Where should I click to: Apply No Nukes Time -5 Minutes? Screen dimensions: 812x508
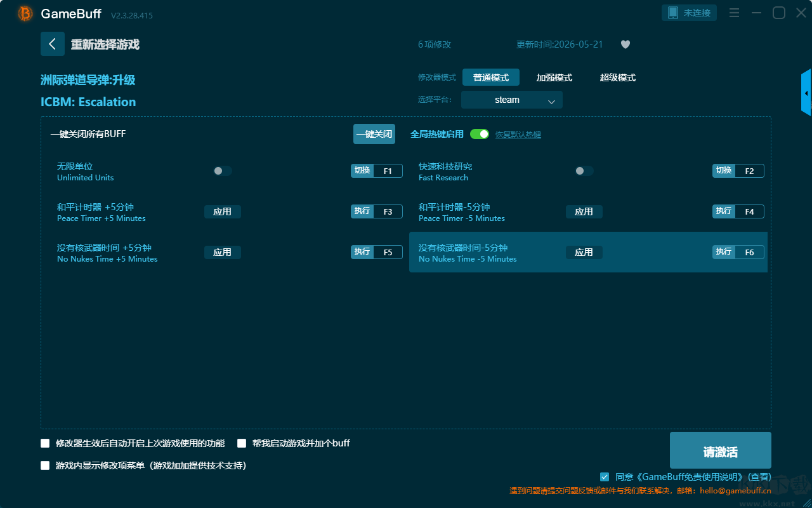point(584,252)
